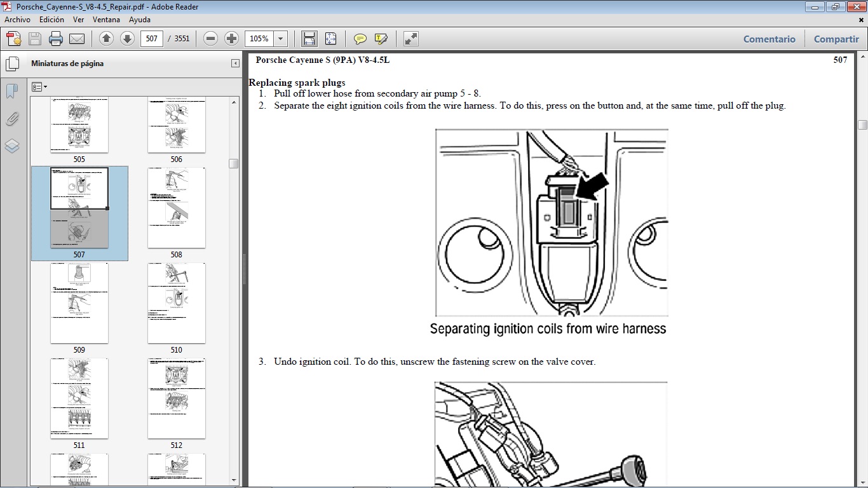Image resolution: width=868 pixels, height=488 pixels.
Task: Open the Ventana menu
Action: point(106,20)
